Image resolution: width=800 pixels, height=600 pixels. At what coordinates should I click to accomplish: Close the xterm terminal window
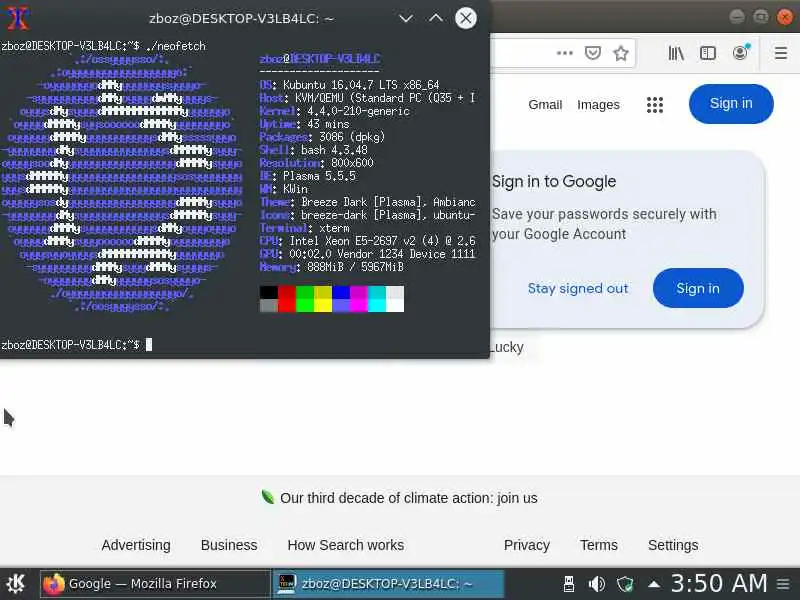pos(465,18)
